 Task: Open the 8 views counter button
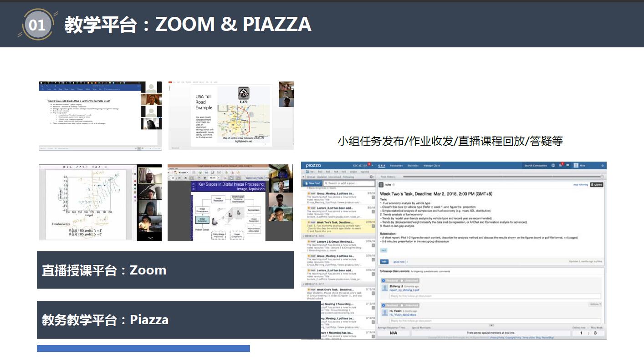pos(597,185)
